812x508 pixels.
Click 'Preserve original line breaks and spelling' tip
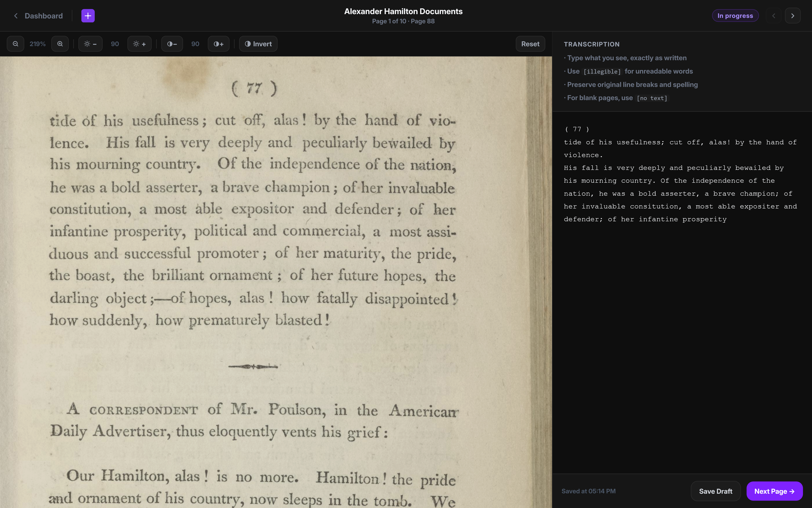tap(632, 85)
